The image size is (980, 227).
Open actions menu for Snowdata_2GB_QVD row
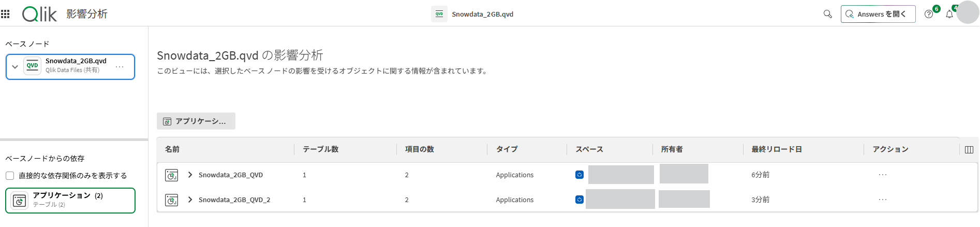point(883,175)
